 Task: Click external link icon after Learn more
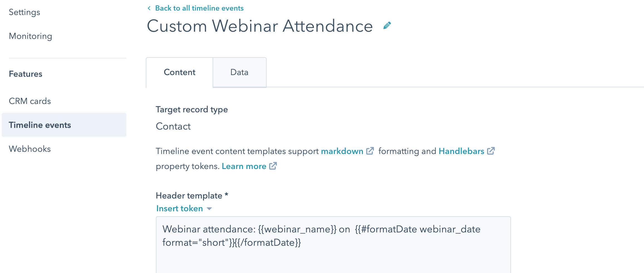[x=273, y=166]
